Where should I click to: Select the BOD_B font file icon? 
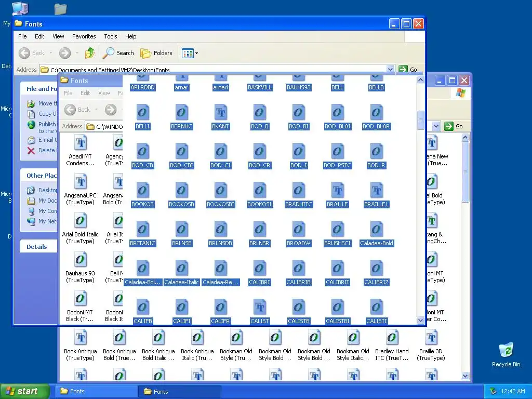tap(260, 113)
